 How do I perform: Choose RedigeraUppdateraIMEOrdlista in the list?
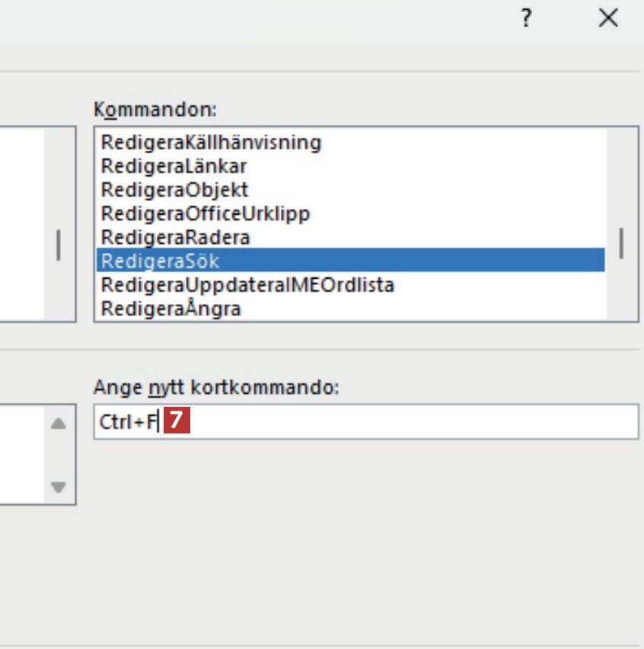tap(247, 285)
